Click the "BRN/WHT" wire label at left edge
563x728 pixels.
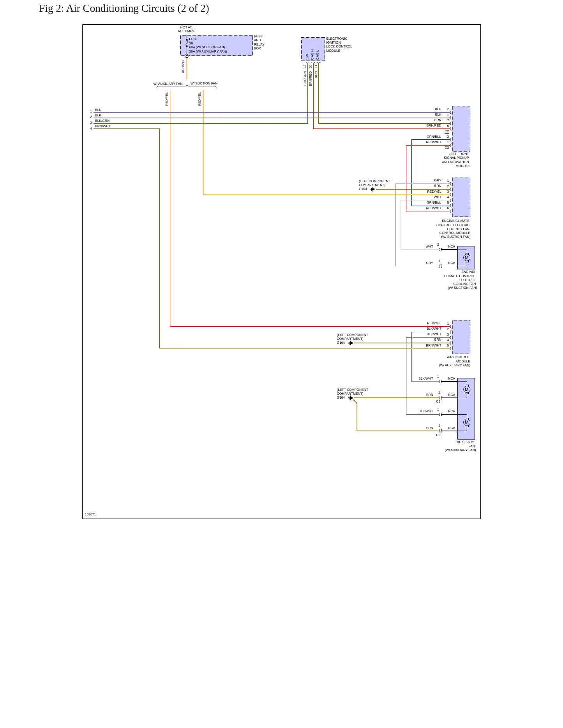coord(103,126)
